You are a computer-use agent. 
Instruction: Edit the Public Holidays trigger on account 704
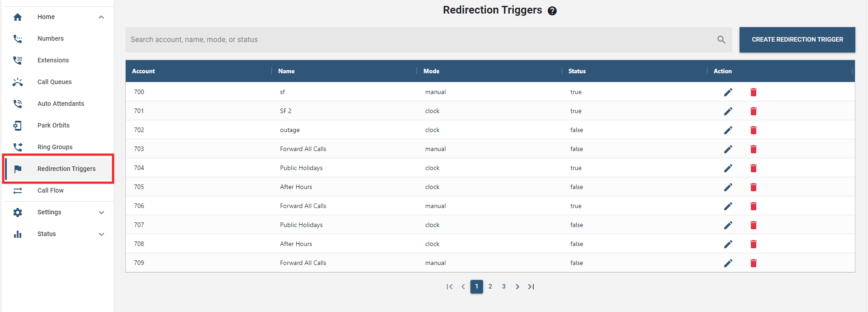[x=728, y=168]
